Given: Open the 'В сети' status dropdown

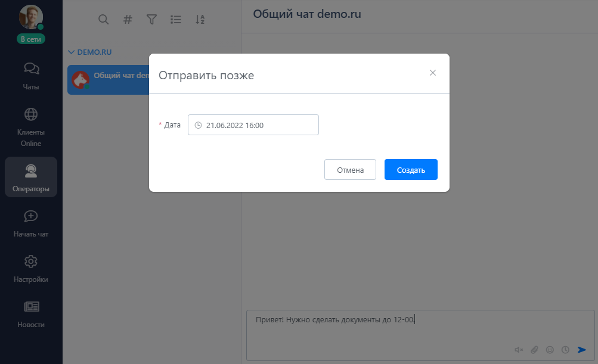Looking at the screenshot, I should click(x=31, y=39).
